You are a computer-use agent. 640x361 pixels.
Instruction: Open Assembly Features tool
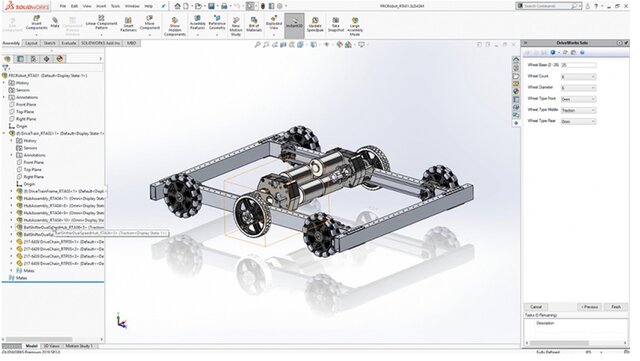(198, 23)
